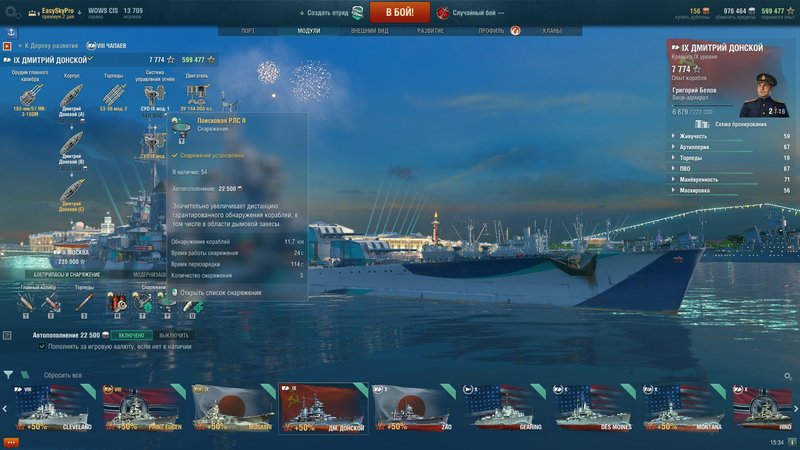
Task: Open the Случайный бой battle type dropdown
Action: [471, 12]
